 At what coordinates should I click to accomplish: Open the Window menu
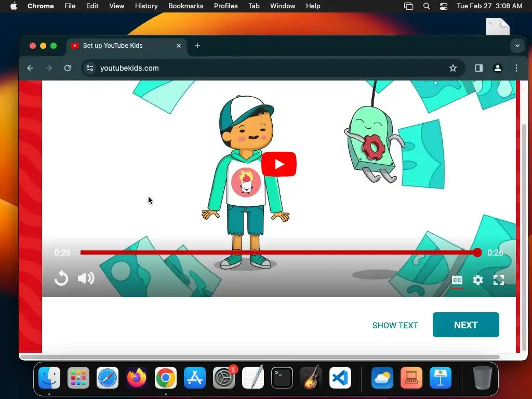[283, 6]
